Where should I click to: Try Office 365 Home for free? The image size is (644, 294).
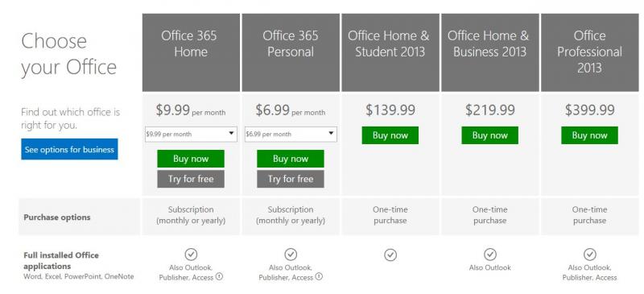coord(191,179)
